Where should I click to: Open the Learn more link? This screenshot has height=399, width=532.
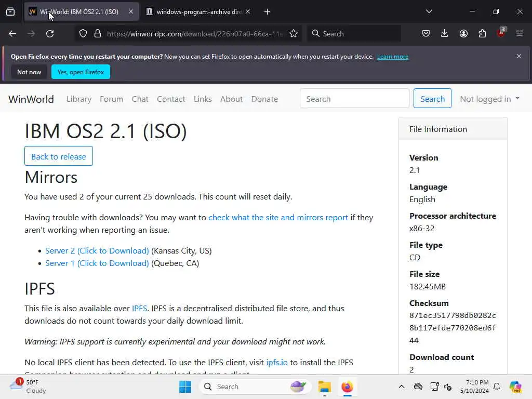(x=393, y=57)
